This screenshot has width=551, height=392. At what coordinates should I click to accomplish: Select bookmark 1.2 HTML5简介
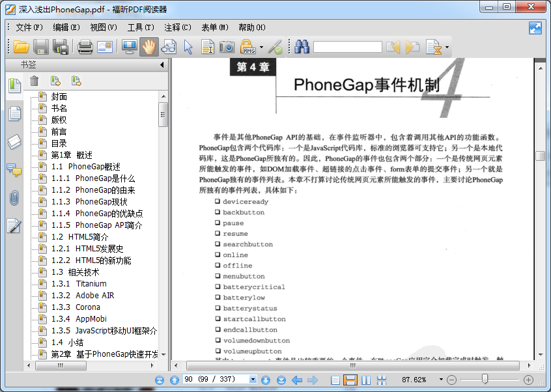[x=80, y=237]
